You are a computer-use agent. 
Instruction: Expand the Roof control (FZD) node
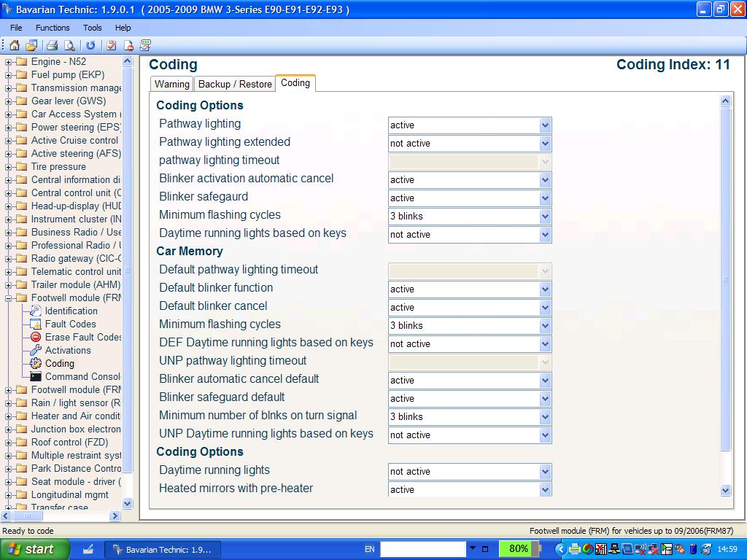point(8,443)
